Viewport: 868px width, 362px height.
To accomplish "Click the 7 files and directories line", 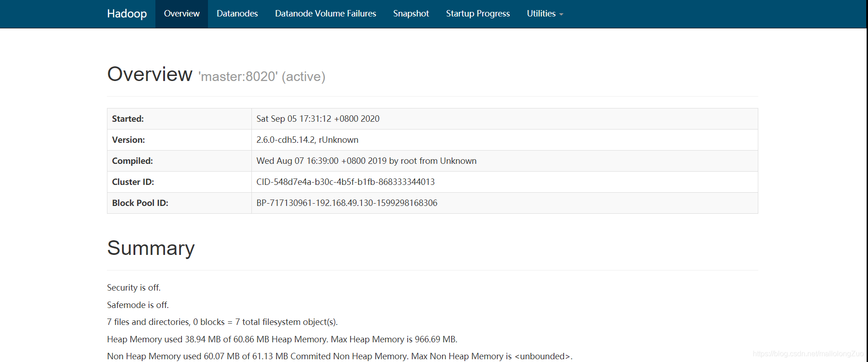I will (x=222, y=322).
